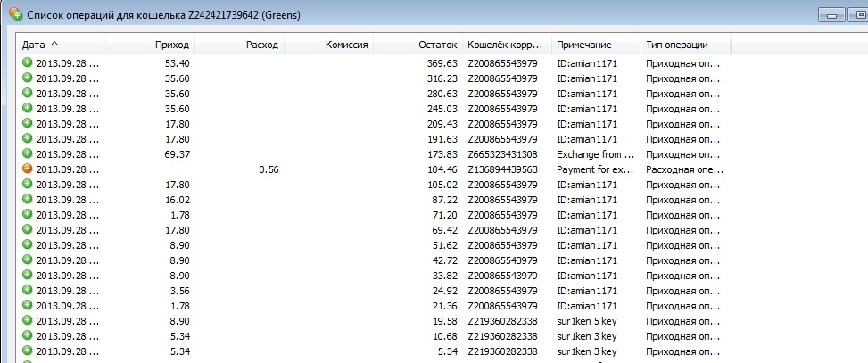Click the green plus icon in the 280.63 balance row
This screenshot has height=363, width=868.
(27, 93)
